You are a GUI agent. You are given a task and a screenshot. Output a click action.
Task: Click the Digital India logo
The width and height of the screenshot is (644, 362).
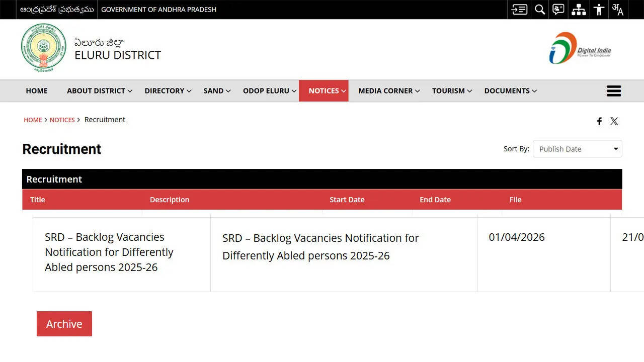580,48
